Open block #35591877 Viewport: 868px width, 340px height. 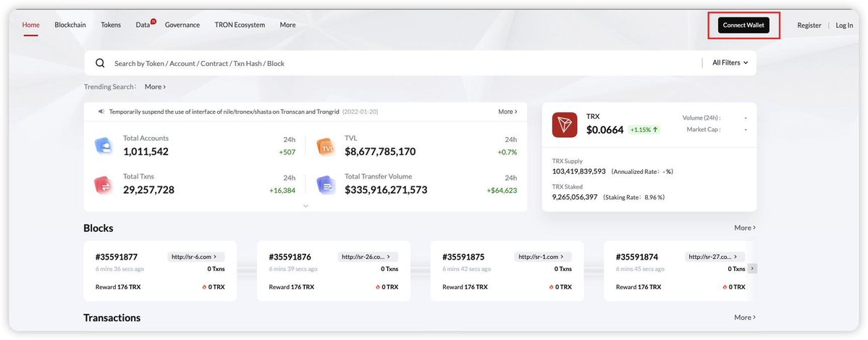point(117,257)
